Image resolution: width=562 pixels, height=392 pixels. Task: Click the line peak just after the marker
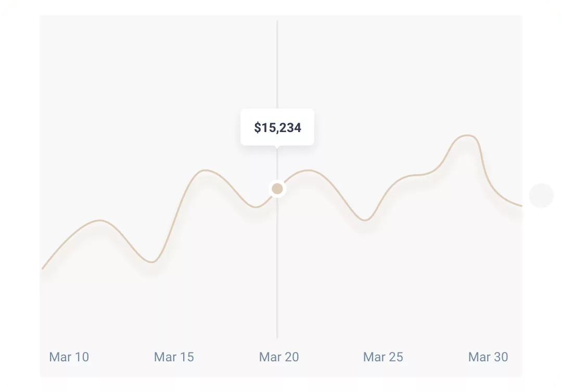(308, 170)
